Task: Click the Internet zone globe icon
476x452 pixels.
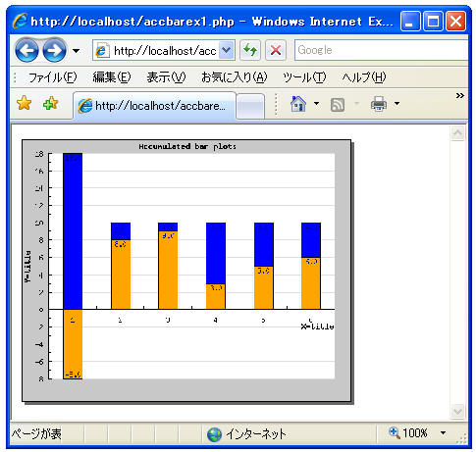Action: (x=214, y=434)
